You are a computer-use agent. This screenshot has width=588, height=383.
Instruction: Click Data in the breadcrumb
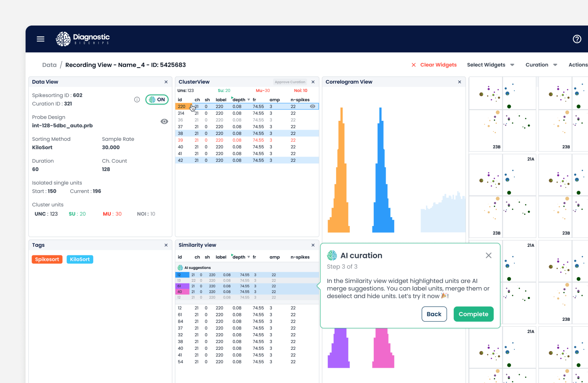coord(49,65)
